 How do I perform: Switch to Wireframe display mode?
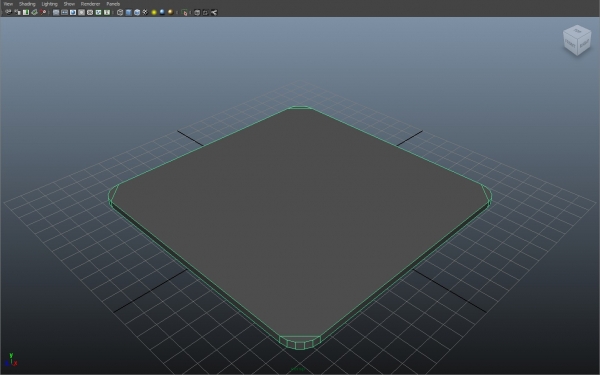pos(120,12)
